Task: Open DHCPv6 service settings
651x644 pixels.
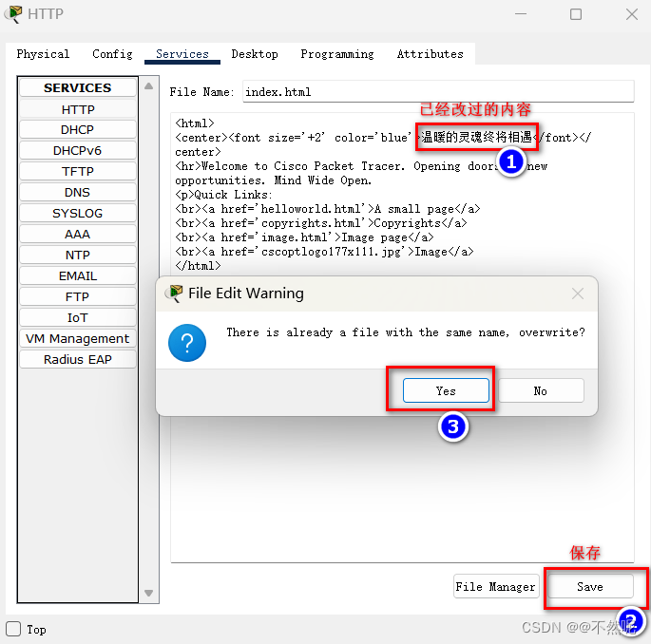Action: [x=78, y=150]
